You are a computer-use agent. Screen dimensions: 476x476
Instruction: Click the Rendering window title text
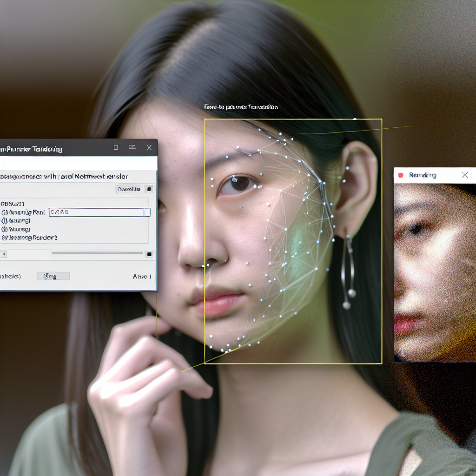pyautogui.click(x=423, y=175)
